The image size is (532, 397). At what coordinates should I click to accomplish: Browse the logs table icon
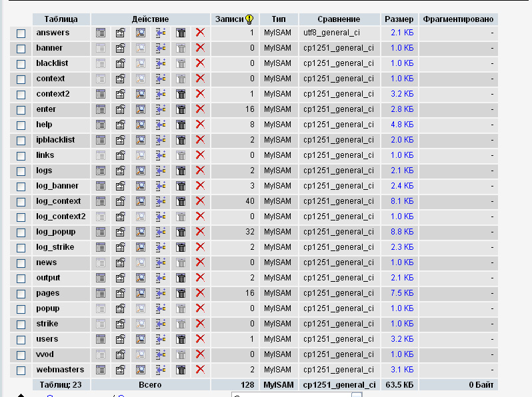101,171
